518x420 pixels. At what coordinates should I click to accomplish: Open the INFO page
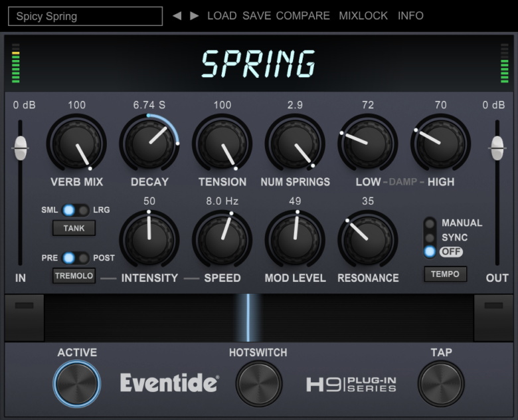click(410, 15)
